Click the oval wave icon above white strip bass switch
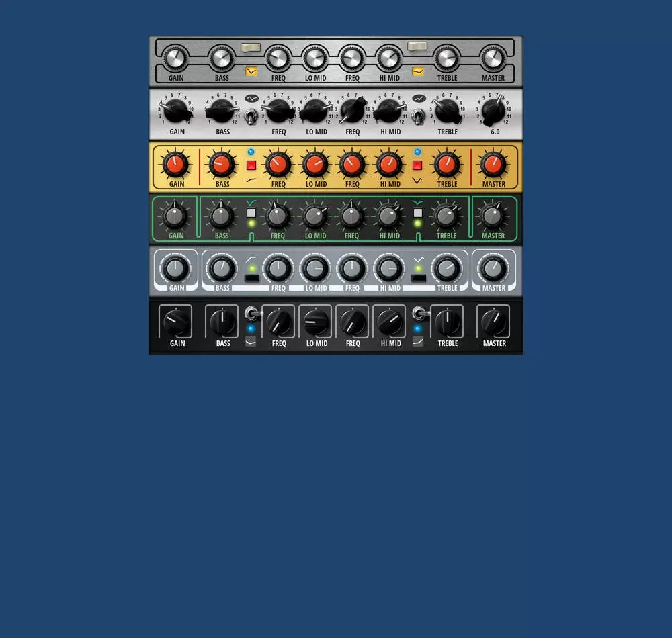The width and height of the screenshot is (672, 638). pos(251,99)
